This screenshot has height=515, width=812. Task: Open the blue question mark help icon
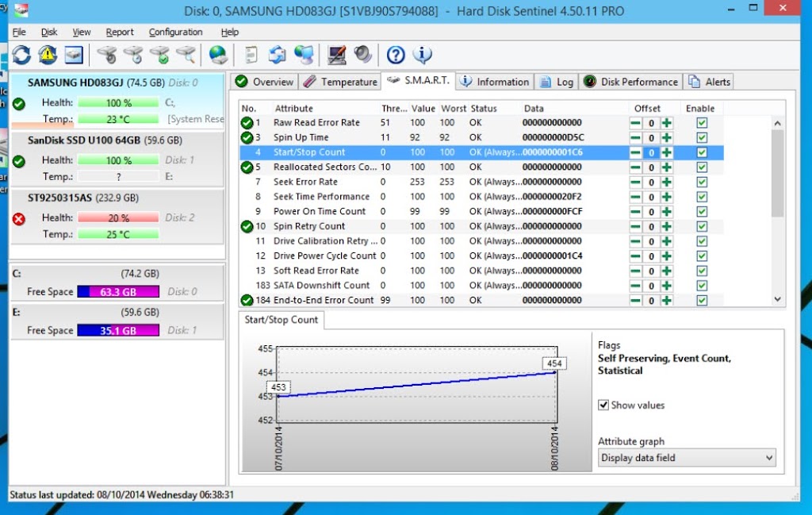click(x=396, y=55)
